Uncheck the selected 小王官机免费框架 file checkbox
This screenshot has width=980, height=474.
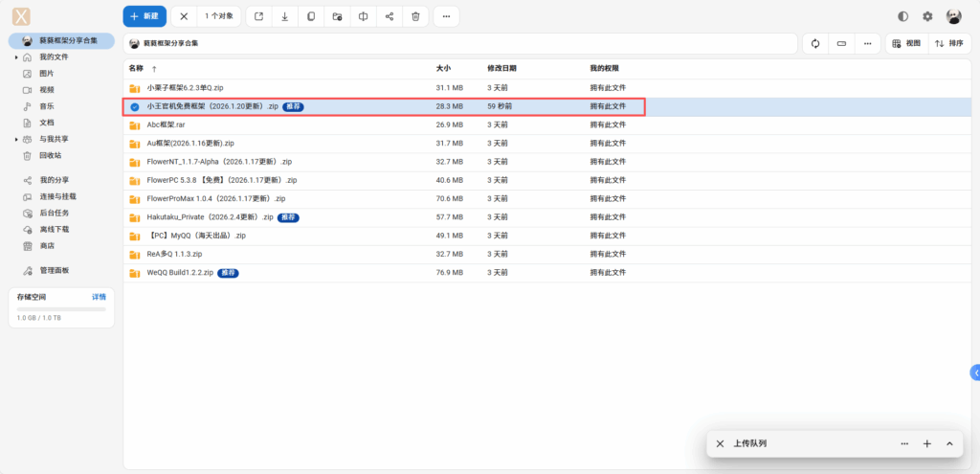(135, 106)
